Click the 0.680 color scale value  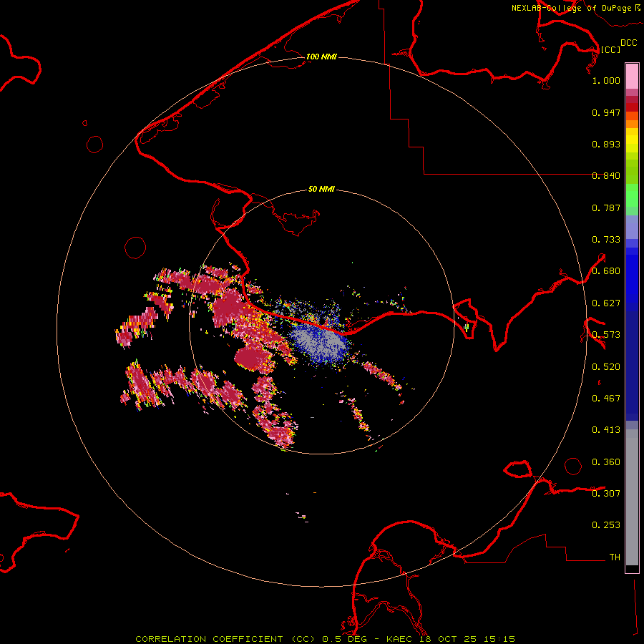tap(606, 271)
